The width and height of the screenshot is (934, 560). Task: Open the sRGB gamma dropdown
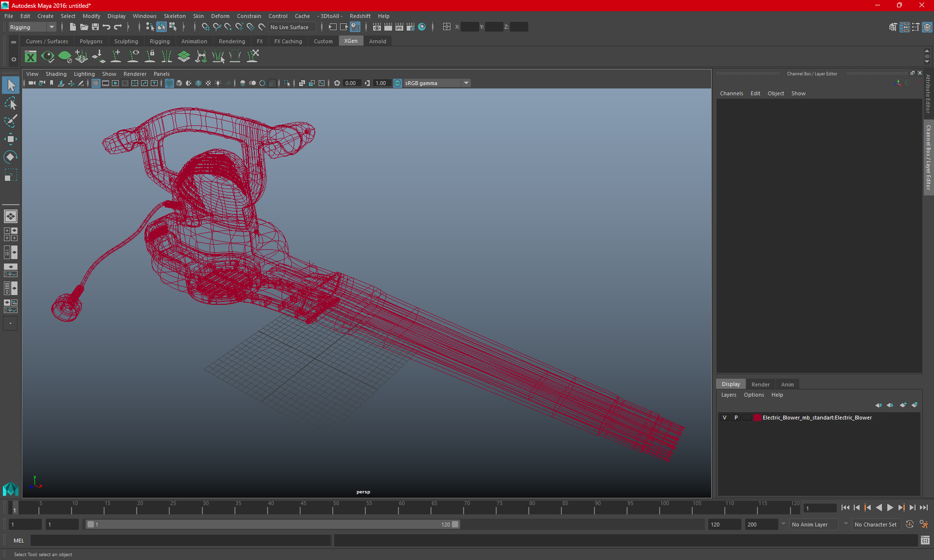click(x=437, y=83)
